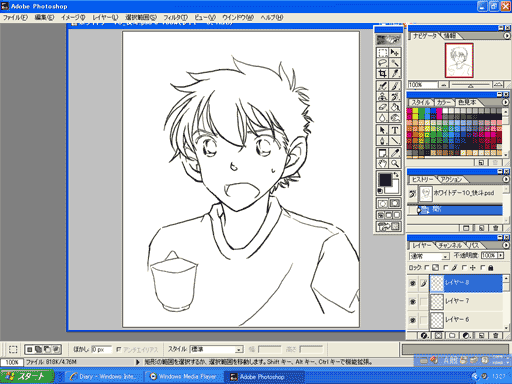Switch to Windows Media Player taskbar button

coord(184,377)
